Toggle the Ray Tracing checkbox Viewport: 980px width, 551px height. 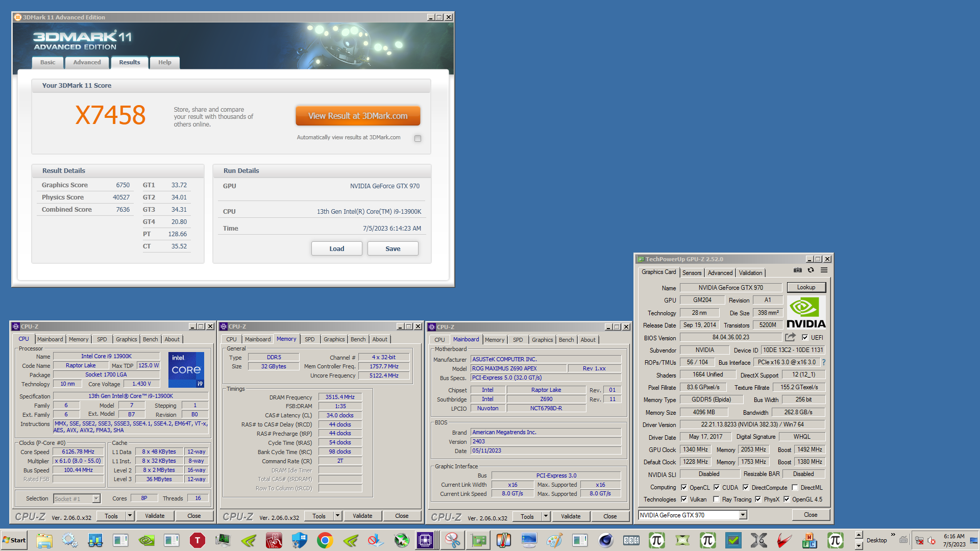[x=716, y=499]
